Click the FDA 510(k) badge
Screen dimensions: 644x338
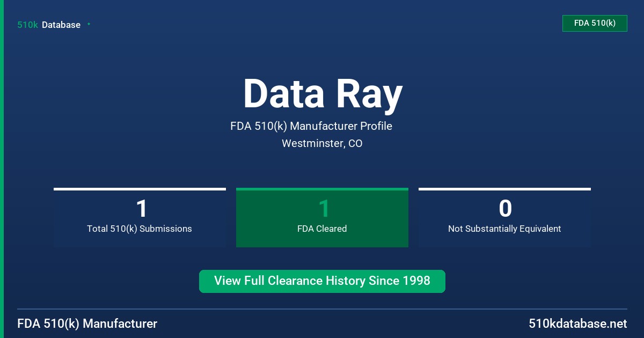(x=595, y=23)
